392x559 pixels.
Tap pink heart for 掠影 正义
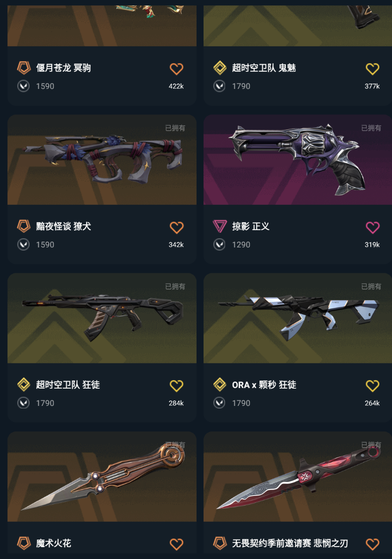(x=373, y=227)
